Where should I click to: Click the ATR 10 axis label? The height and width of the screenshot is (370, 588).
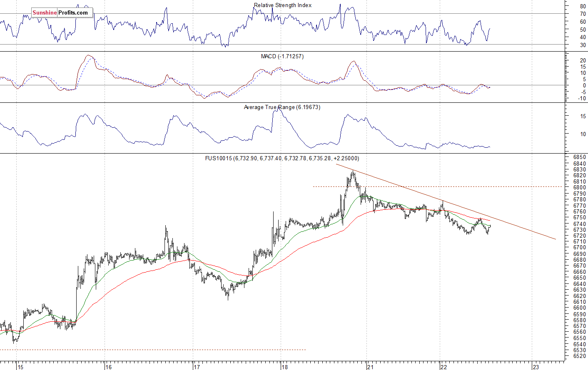(x=583, y=134)
